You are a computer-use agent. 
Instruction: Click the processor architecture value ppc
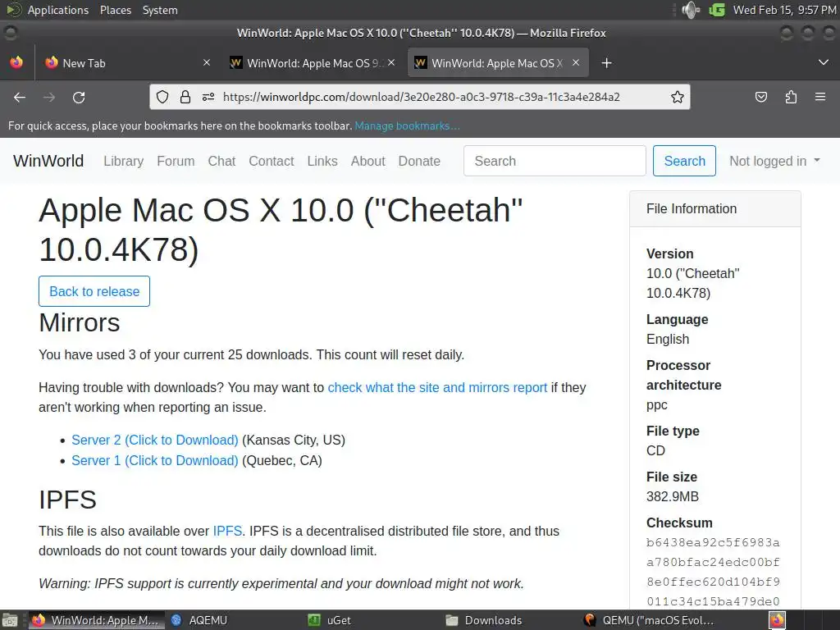(x=657, y=404)
